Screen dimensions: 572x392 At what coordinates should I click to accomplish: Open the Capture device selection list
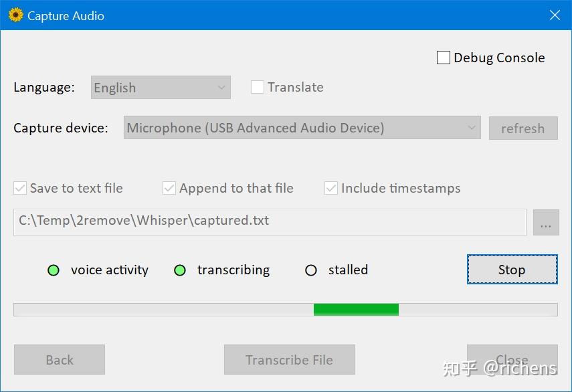point(301,128)
